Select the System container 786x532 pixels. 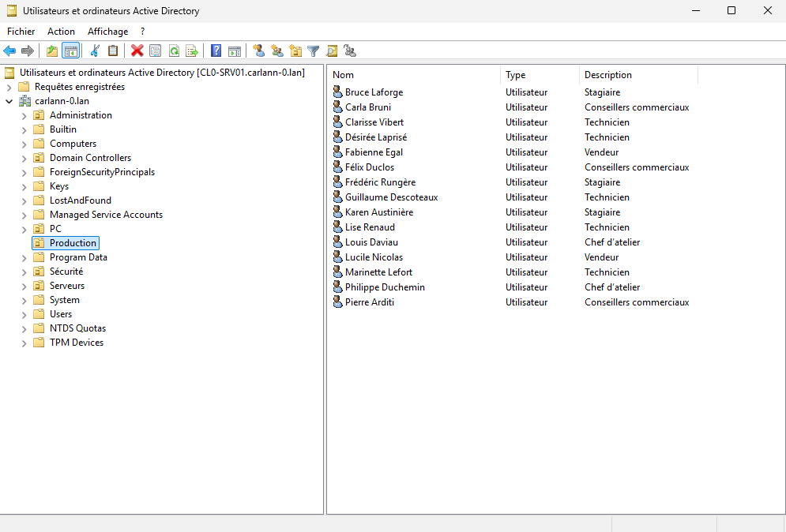click(x=64, y=300)
